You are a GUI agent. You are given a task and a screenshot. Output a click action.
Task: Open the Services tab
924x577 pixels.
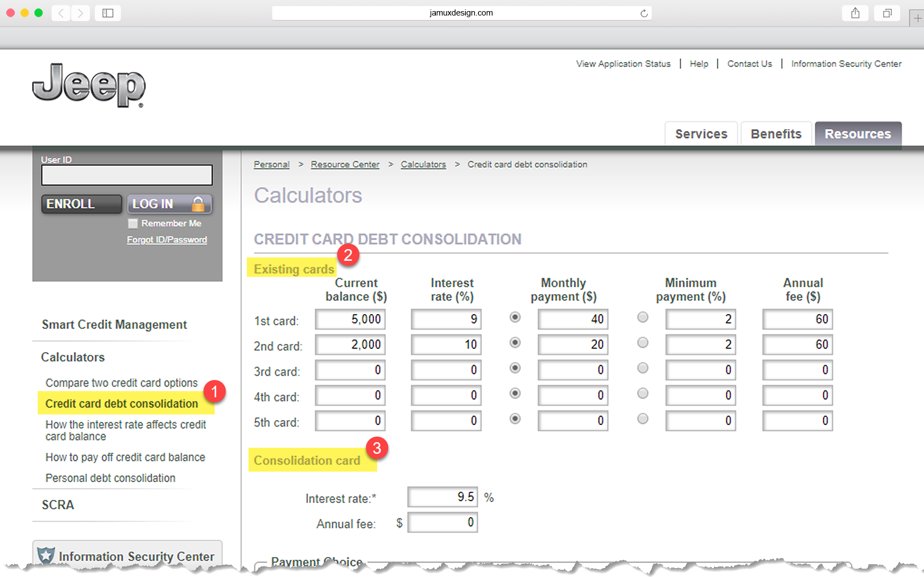click(701, 134)
